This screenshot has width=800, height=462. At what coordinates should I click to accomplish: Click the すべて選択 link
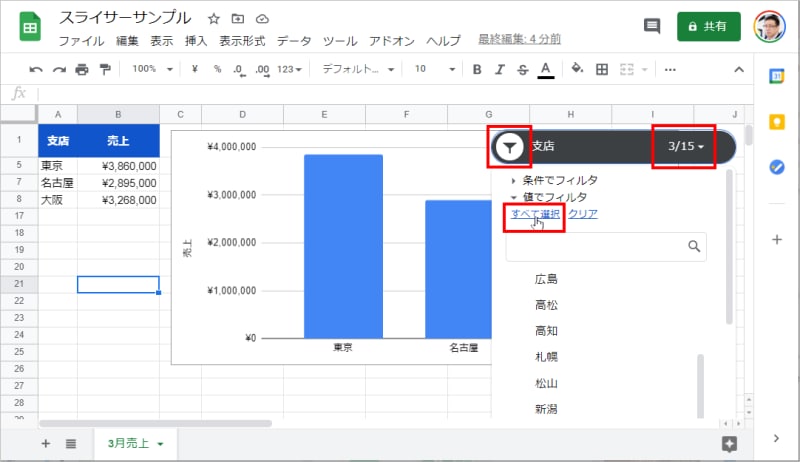coord(535,214)
